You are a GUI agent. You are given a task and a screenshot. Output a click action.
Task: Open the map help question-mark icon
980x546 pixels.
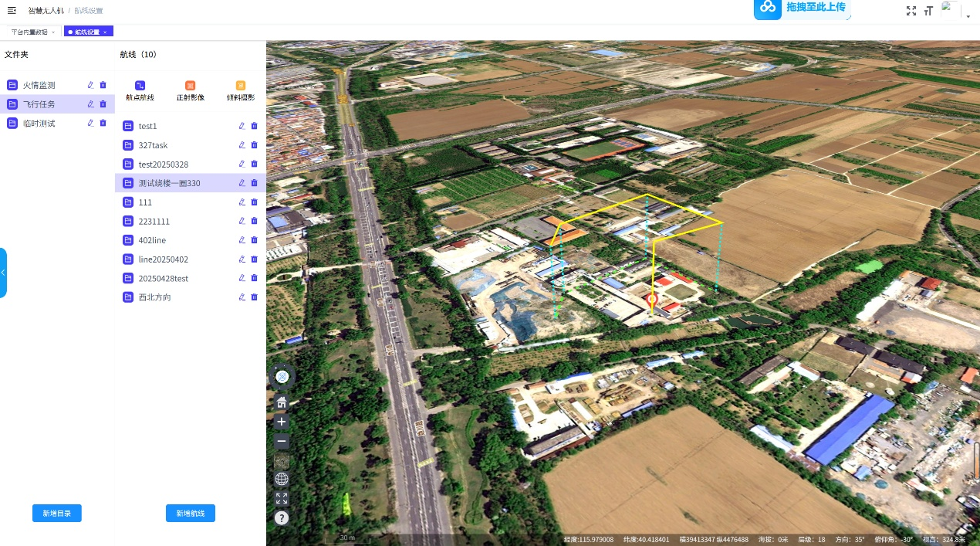coord(282,518)
